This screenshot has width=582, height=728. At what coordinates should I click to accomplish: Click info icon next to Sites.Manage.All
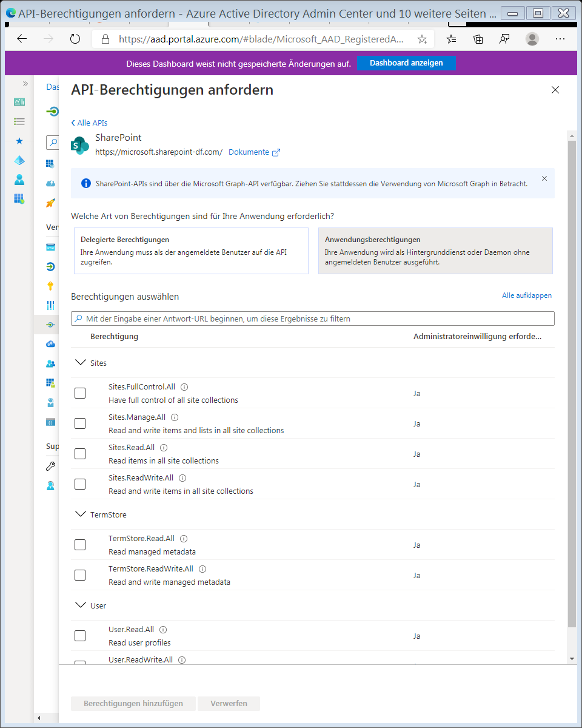175,417
